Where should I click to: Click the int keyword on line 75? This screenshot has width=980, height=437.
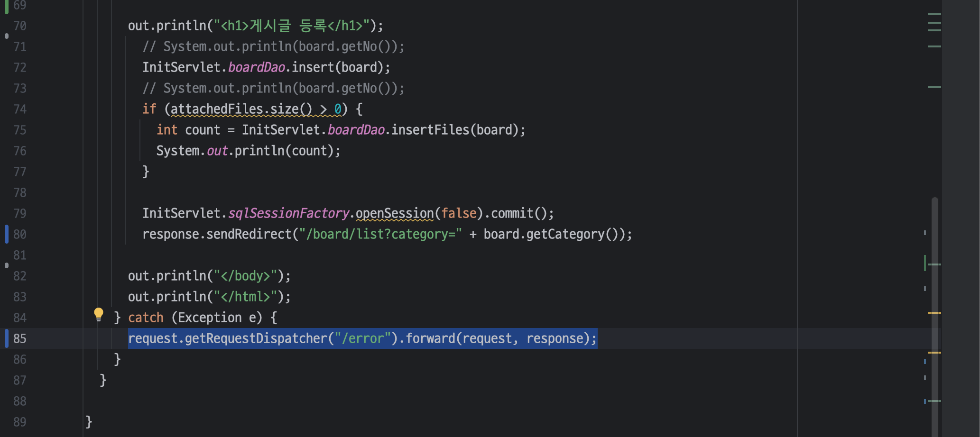(x=167, y=130)
